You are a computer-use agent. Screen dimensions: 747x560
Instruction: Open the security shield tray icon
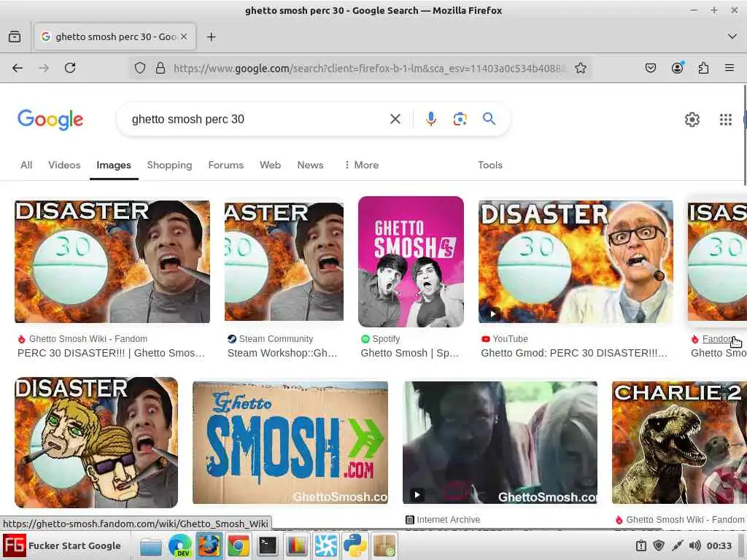[x=659, y=545]
